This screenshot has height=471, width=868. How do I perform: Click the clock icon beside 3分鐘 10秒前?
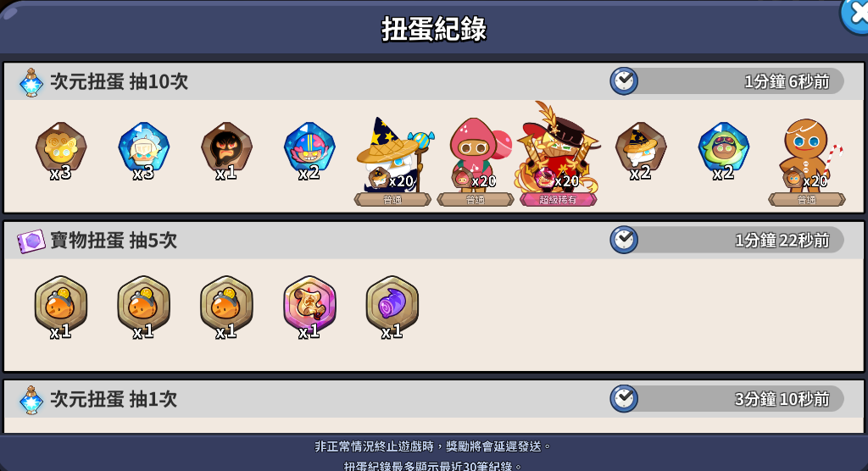pos(624,398)
